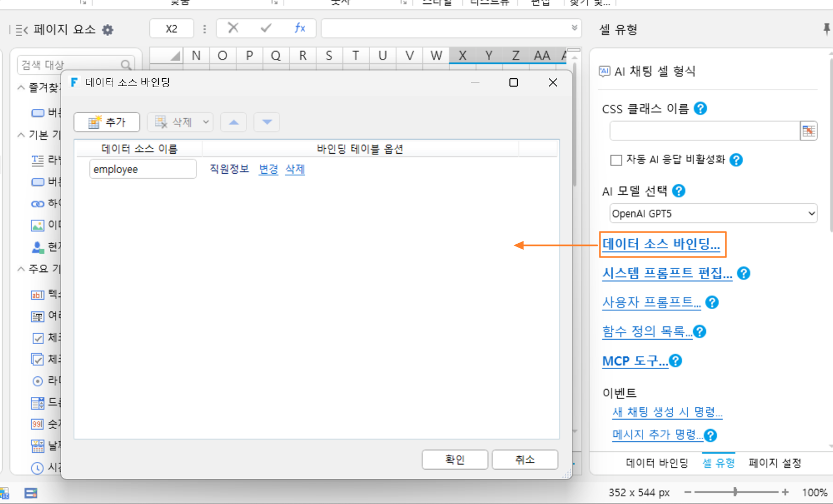Collapse the 즐겨찾기 tree section

(x=21, y=88)
